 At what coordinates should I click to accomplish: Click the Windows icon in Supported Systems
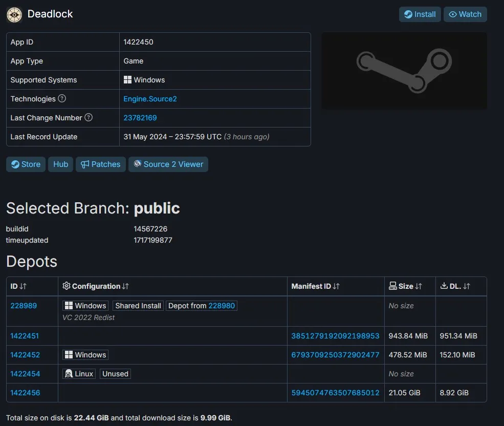click(x=127, y=80)
